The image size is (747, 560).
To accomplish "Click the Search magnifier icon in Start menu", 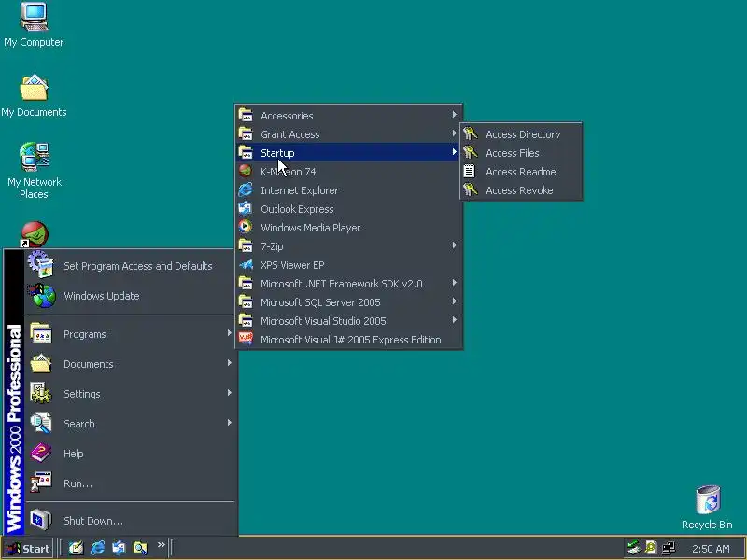I will pos(41,423).
